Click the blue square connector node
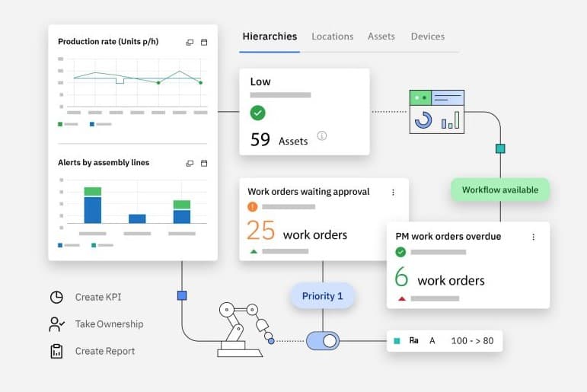 tap(182, 296)
